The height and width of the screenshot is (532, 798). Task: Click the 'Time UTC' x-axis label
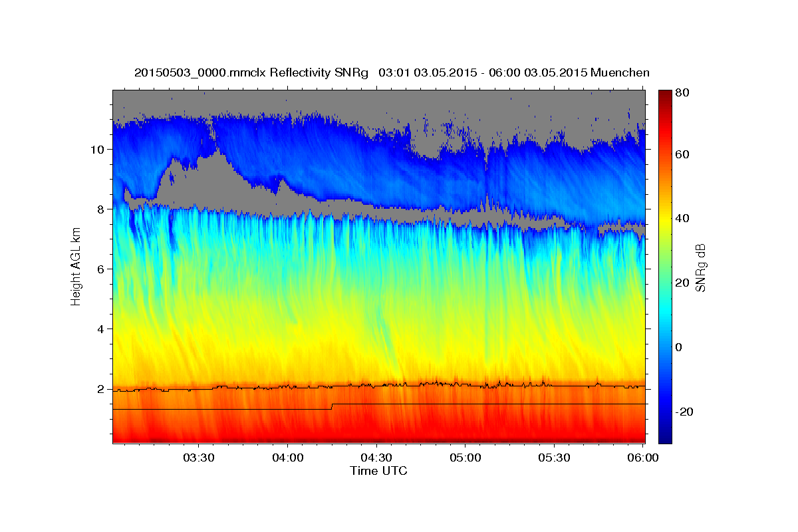[x=378, y=471]
